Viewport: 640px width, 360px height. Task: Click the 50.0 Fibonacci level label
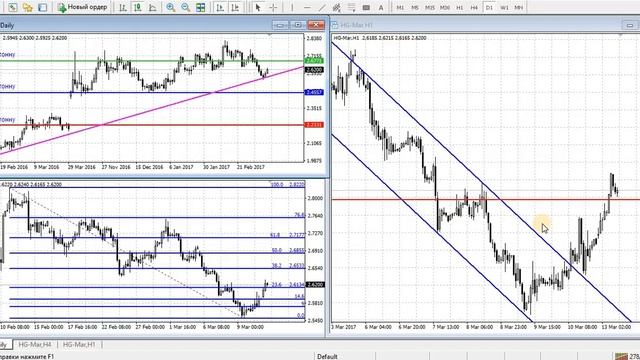(277, 250)
